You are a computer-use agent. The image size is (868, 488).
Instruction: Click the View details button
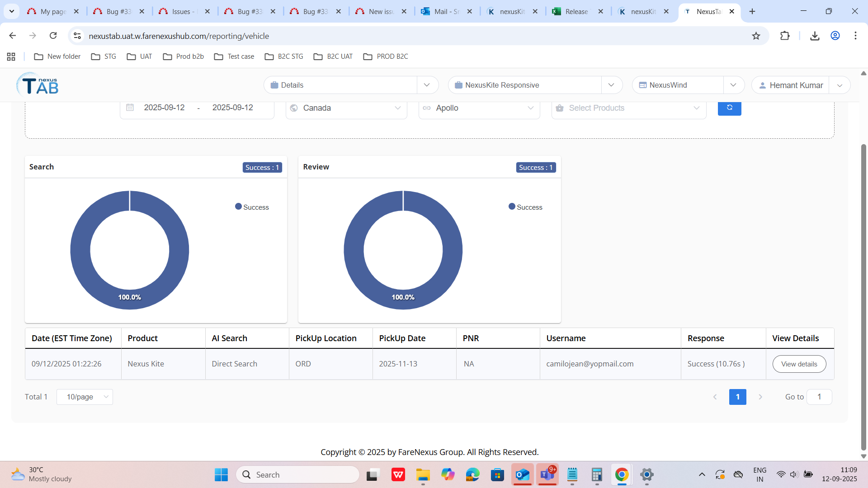click(x=799, y=364)
